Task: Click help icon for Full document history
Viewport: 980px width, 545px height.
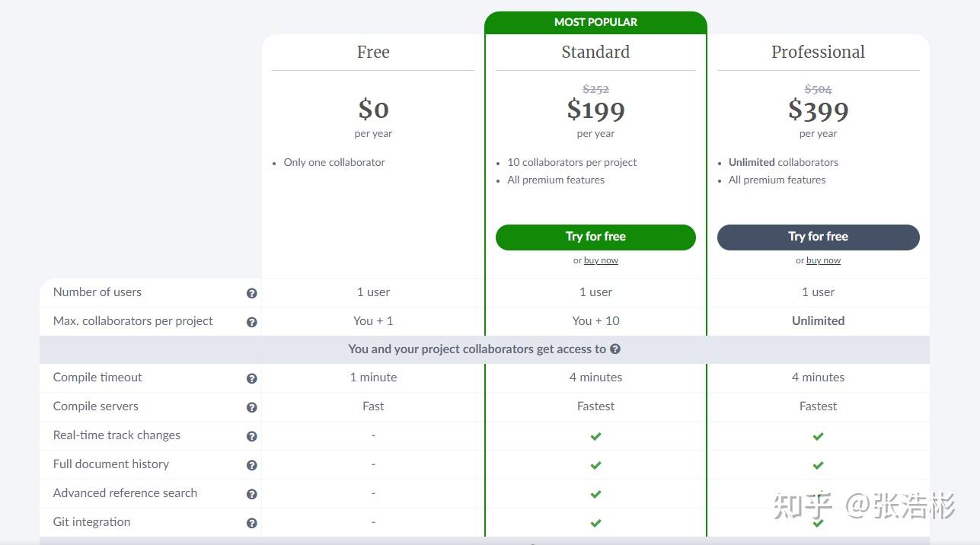Action: (251, 465)
